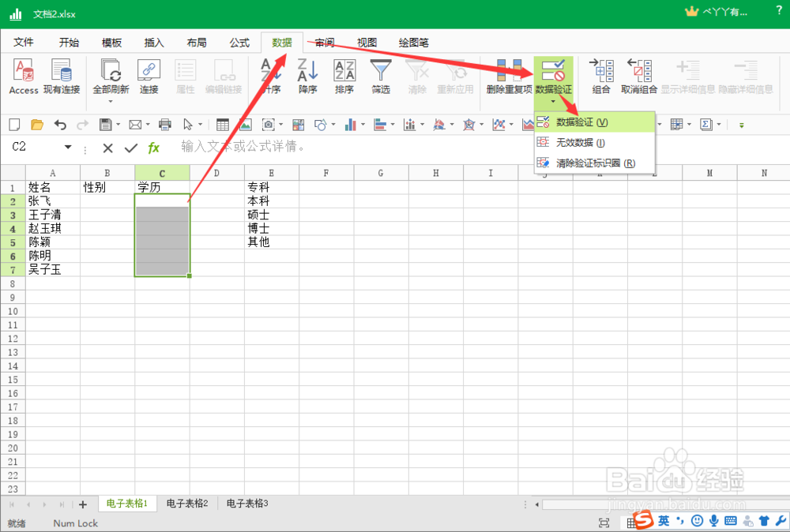Expand the data validation (数据验证) dropdown arrow
790x532 pixels.
click(553, 102)
